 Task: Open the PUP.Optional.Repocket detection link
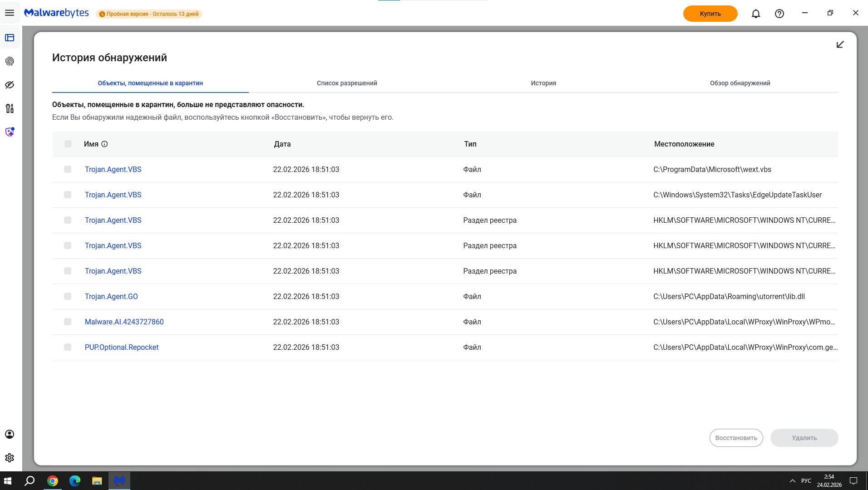(x=122, y=347)
